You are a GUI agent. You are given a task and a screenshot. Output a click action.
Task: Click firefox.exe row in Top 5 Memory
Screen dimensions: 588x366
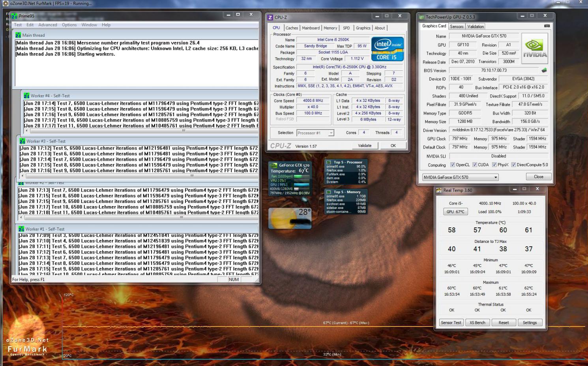coord(346,200)
